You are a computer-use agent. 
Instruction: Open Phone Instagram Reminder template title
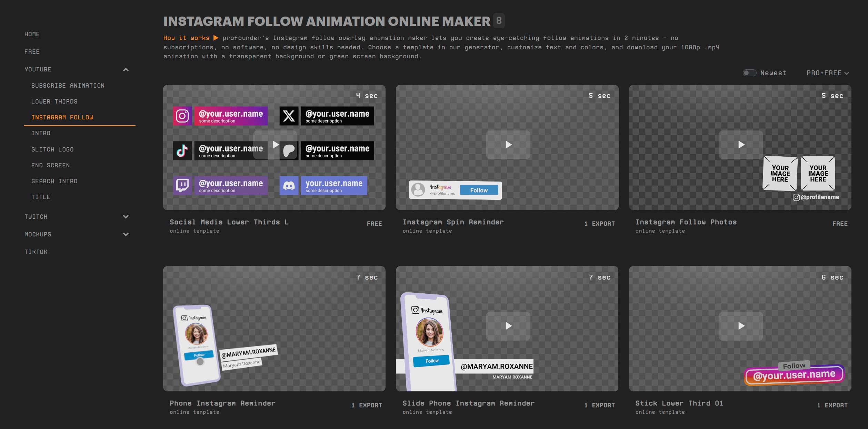click(222, 403)
